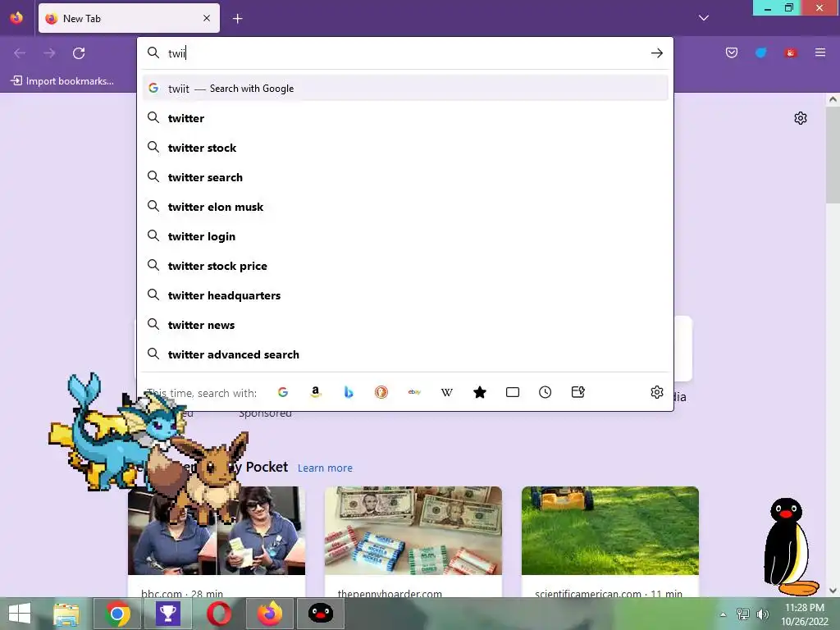Click the page vertical scrollbar thumb

point(833,155)
